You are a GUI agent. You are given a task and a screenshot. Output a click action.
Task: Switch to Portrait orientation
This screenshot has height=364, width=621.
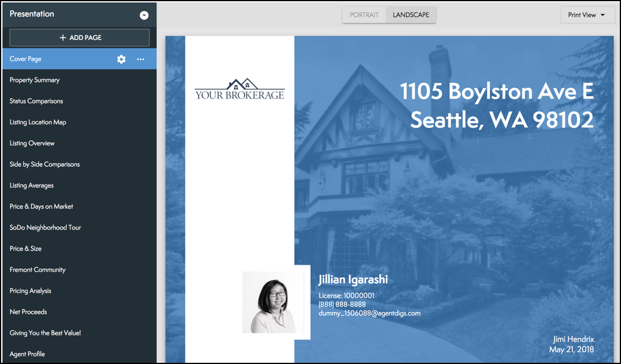click(x=364, y=15)
